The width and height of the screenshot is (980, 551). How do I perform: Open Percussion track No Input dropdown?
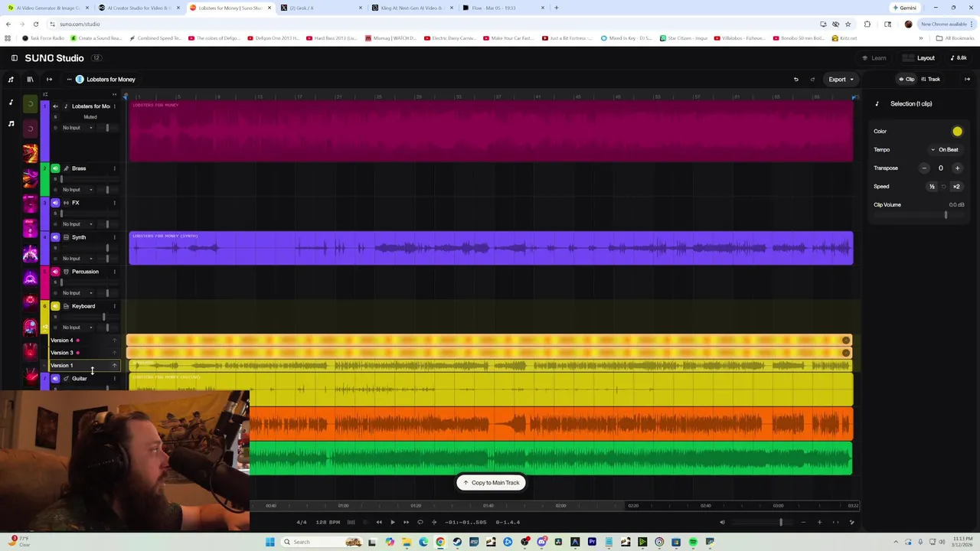(77, 293)
